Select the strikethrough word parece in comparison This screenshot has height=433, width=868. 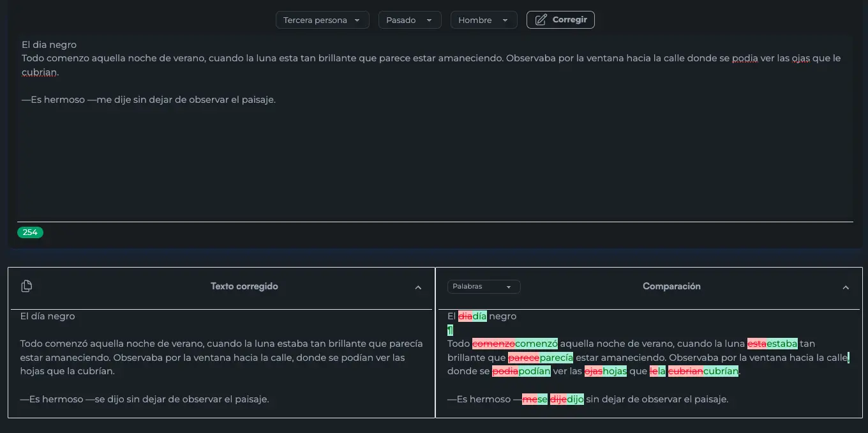coord(523,358)
